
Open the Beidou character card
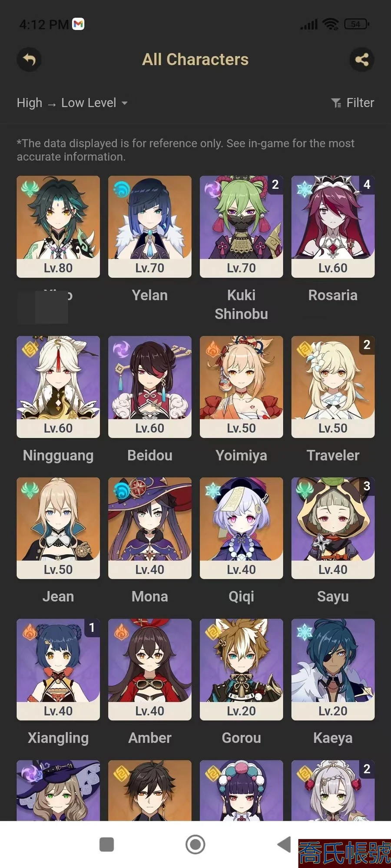point(150,387)
